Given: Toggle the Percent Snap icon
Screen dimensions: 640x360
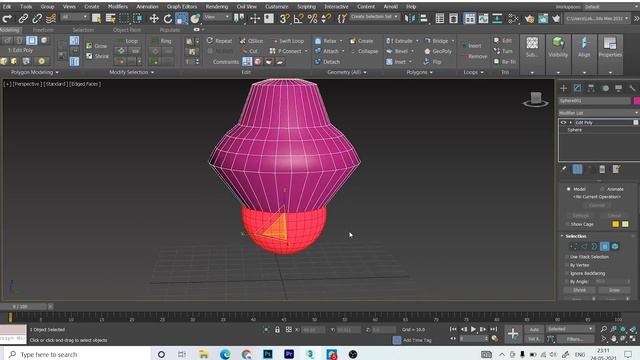Looking at the screenshot, I should (312, 18).
